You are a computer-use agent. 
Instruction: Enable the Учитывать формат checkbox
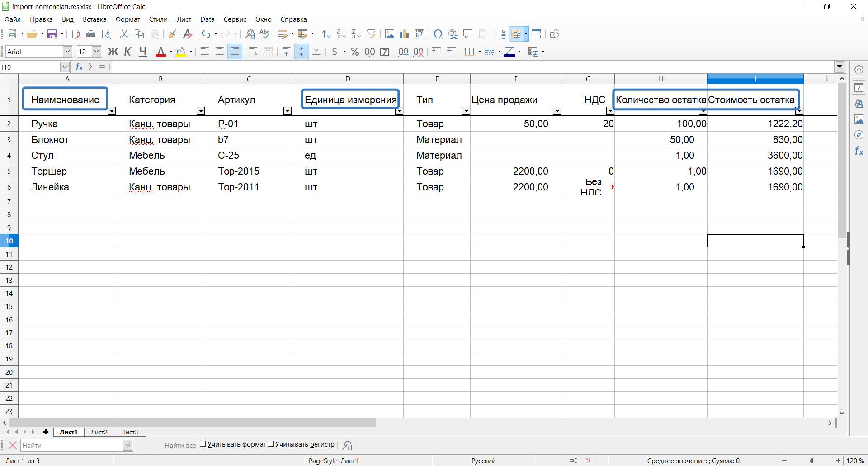pos(203,444)
